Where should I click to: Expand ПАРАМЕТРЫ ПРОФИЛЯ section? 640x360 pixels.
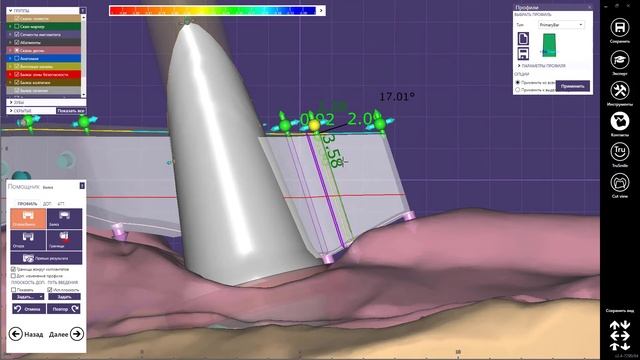click(542, 66)
